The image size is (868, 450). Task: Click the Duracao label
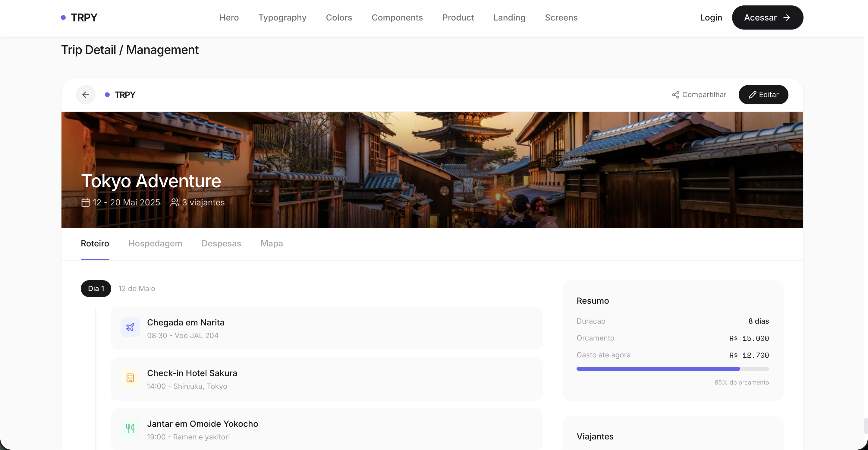591,321
